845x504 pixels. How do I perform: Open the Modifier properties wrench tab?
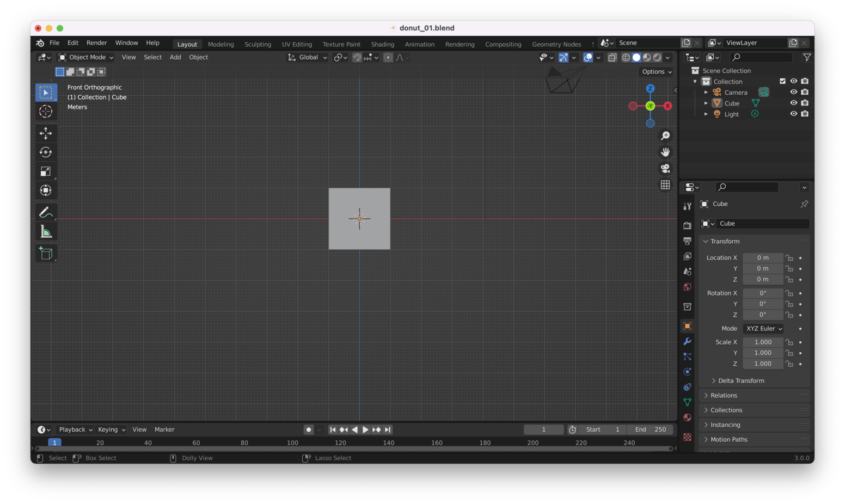687,341
